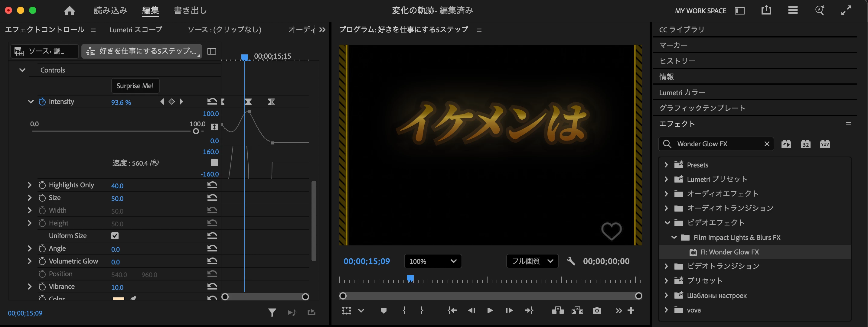868x327 pixels.
Task: Click the Home icon in top bar
Action: tap(70, 11)
